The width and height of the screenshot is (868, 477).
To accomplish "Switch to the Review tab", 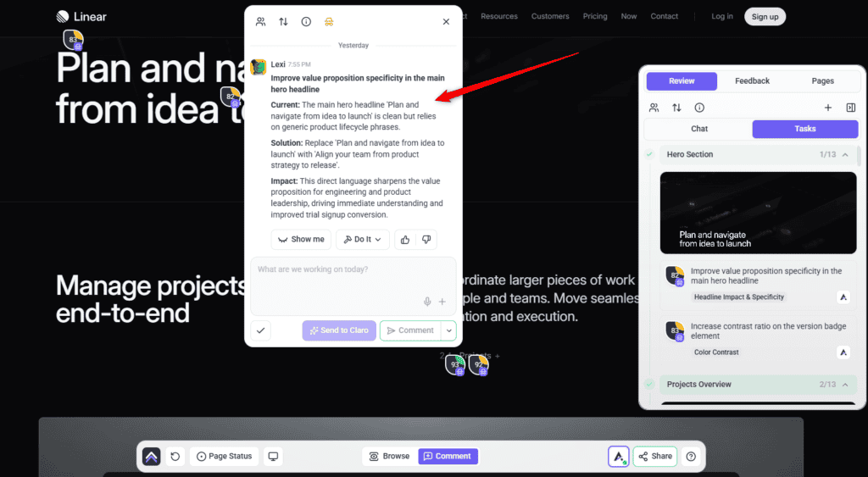I will 682,80.
